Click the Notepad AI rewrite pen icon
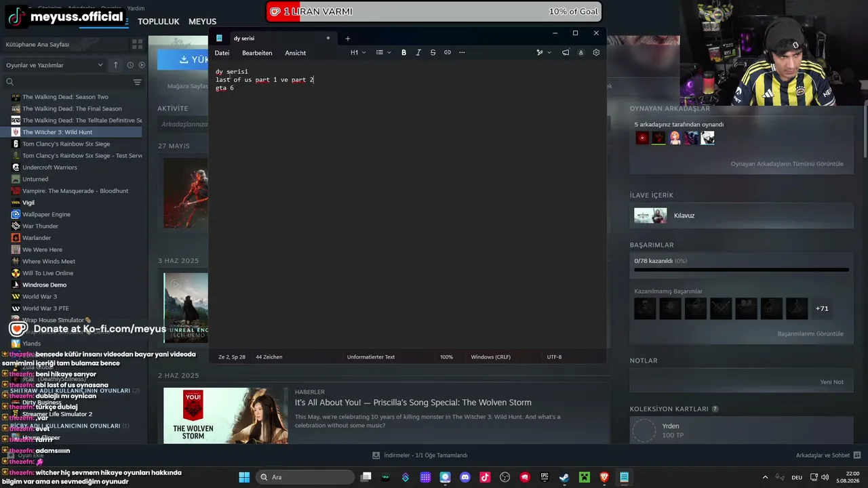The width and height of the screenshot is (868, 488). 540,52
